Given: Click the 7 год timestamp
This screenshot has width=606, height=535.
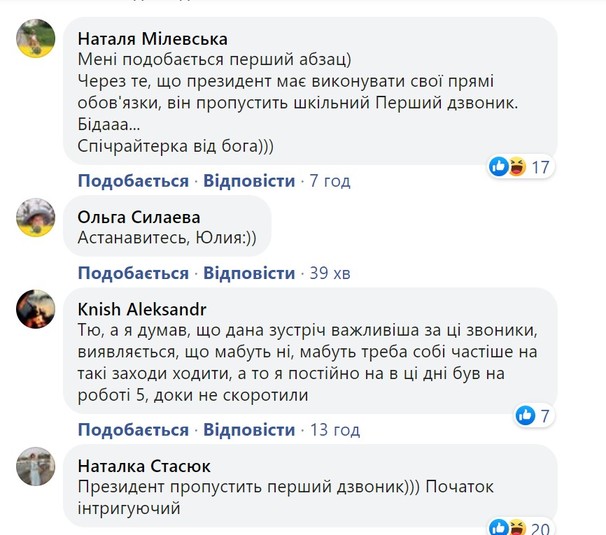Looking at the screenshot, I should coord(330,181).
